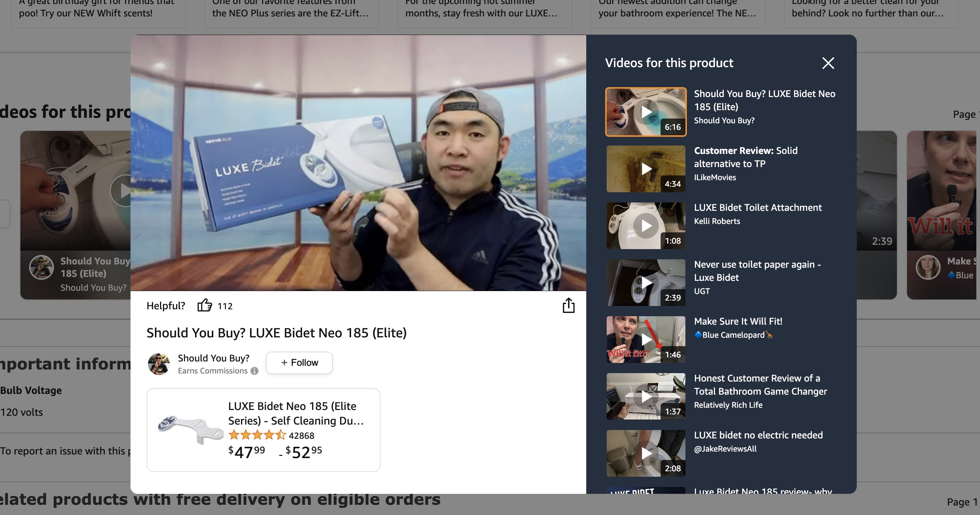Select 'Make Sure It Will Fit!' video title
This screenshot has height=515, width=980.
(x=738, y=321)
